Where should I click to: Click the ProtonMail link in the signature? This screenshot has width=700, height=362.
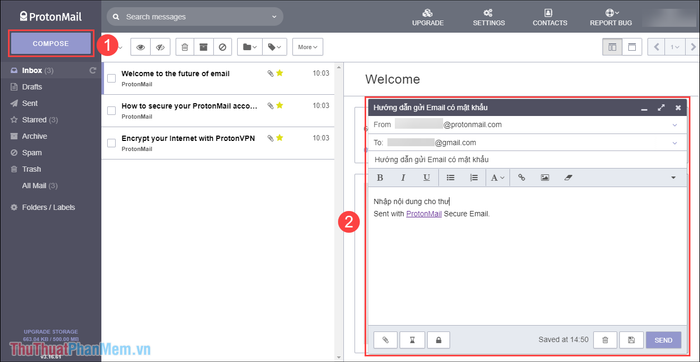click(x=424, y=214)
